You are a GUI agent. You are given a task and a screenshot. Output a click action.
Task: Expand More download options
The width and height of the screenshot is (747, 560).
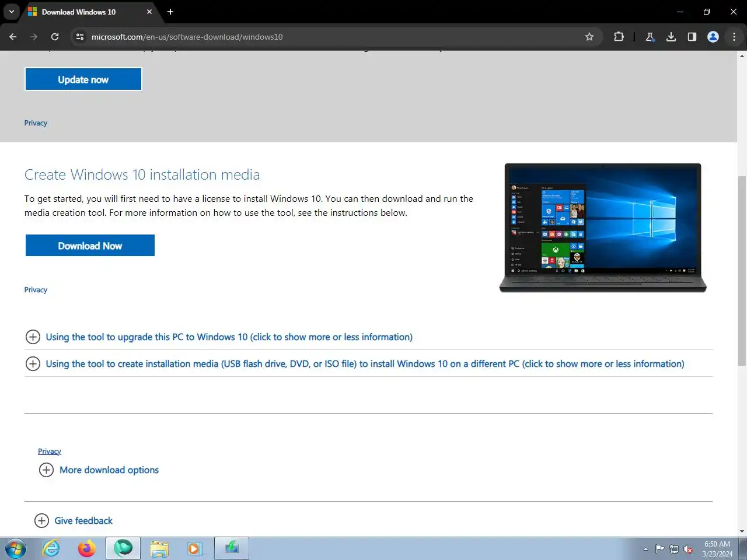(99, 470)
